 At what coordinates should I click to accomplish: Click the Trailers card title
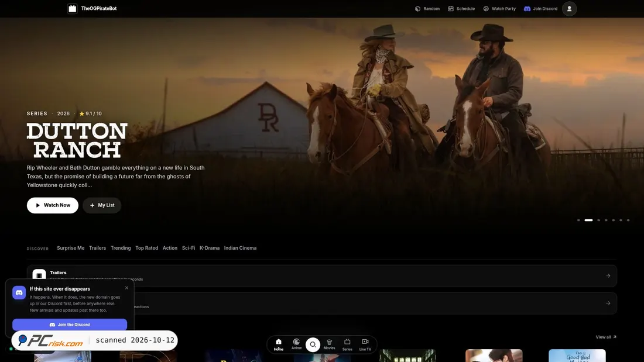[58, 273]
